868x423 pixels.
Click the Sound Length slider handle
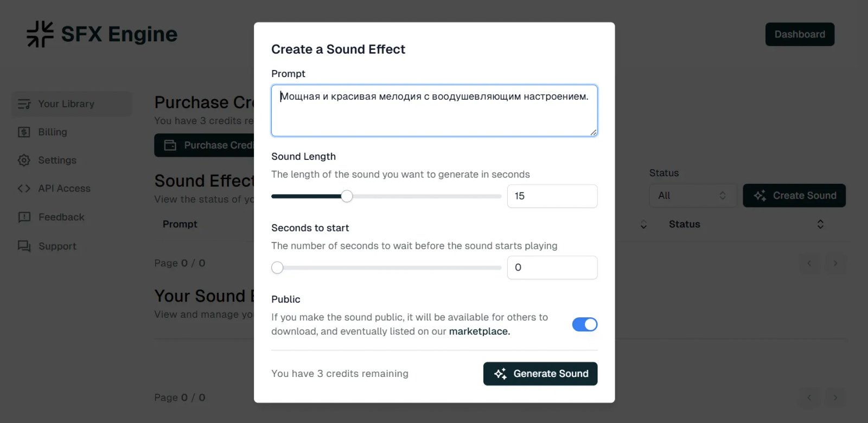[x=347, y=196]
